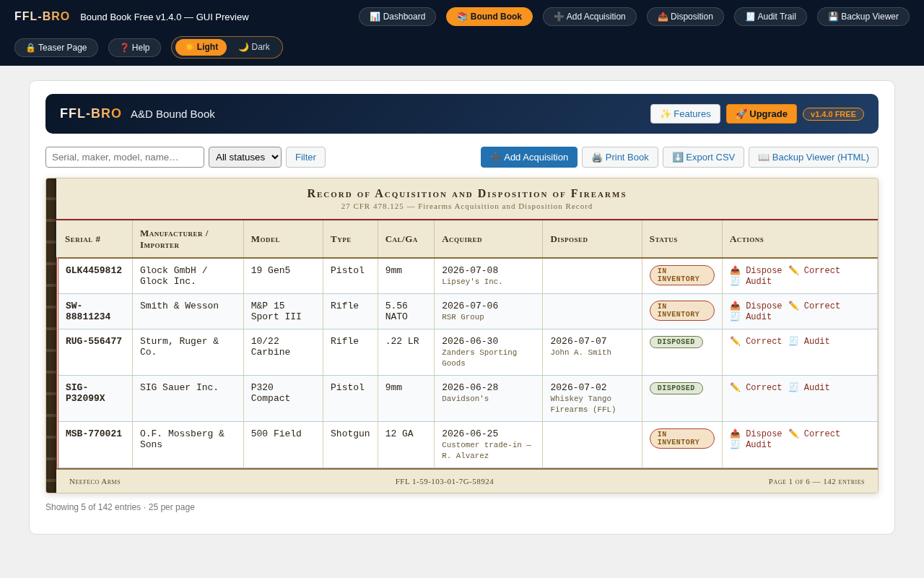Viewport: 924px width, 578px height.
Task: Open the Teaser Page
Action: point(56,48)
